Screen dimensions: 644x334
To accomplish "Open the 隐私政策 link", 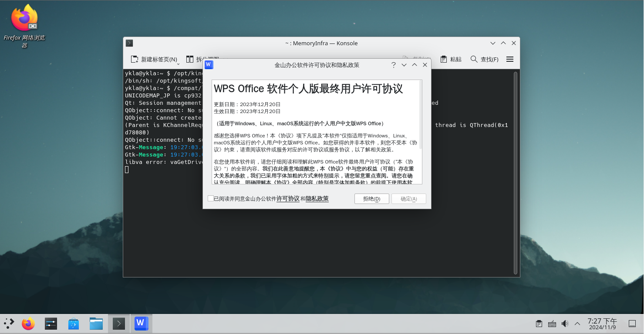I will coord(317,199).
